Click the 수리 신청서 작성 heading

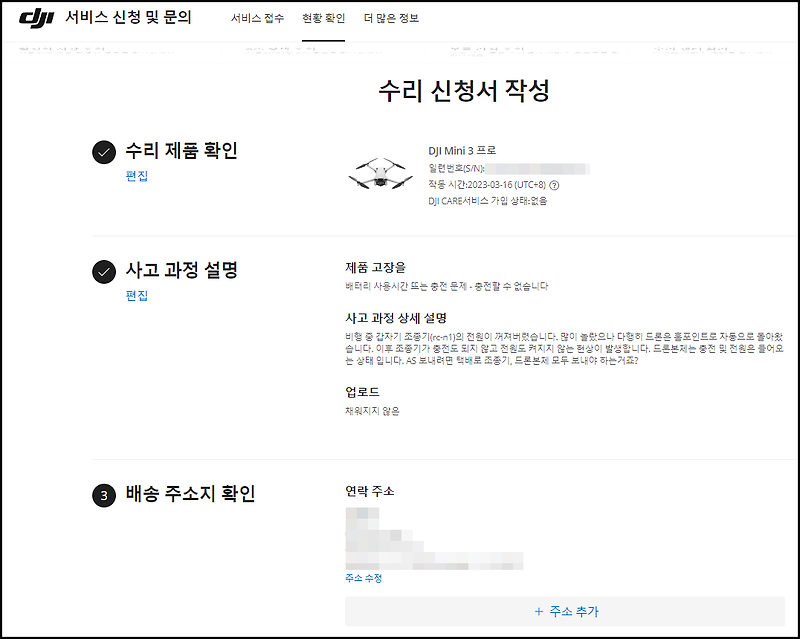[464, 91]
